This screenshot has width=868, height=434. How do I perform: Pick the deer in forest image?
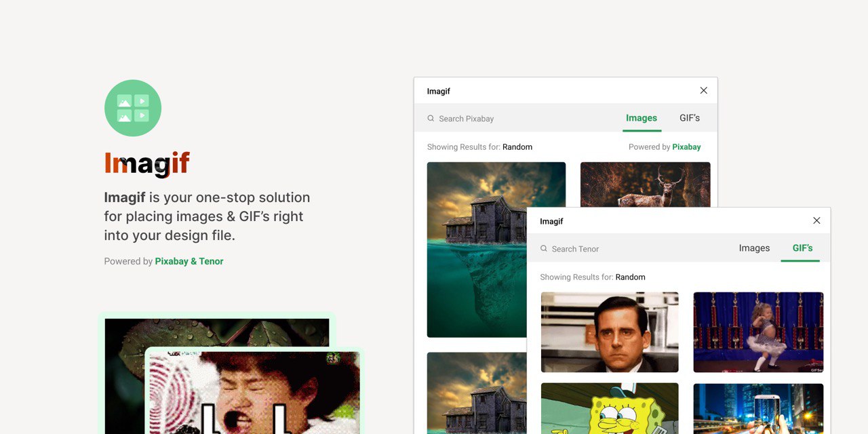[645, 184]
